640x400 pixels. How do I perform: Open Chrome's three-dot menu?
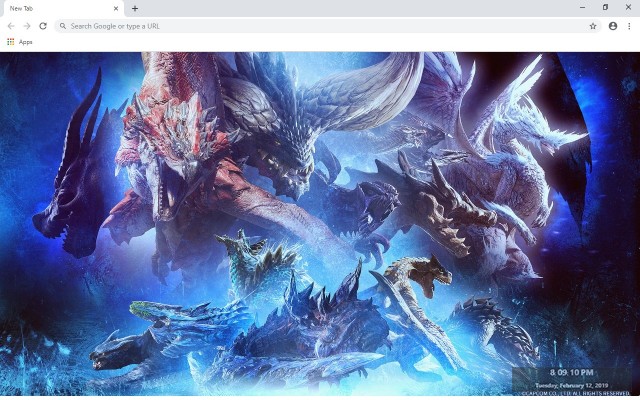pos(629,26)
